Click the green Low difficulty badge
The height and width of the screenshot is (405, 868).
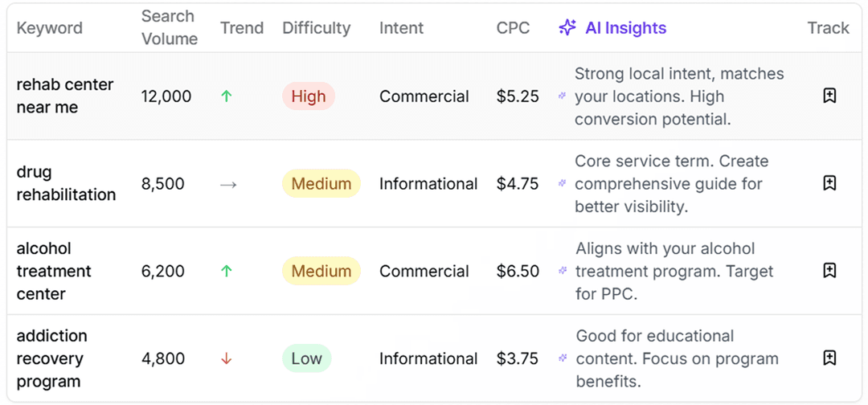coord(306,358)
